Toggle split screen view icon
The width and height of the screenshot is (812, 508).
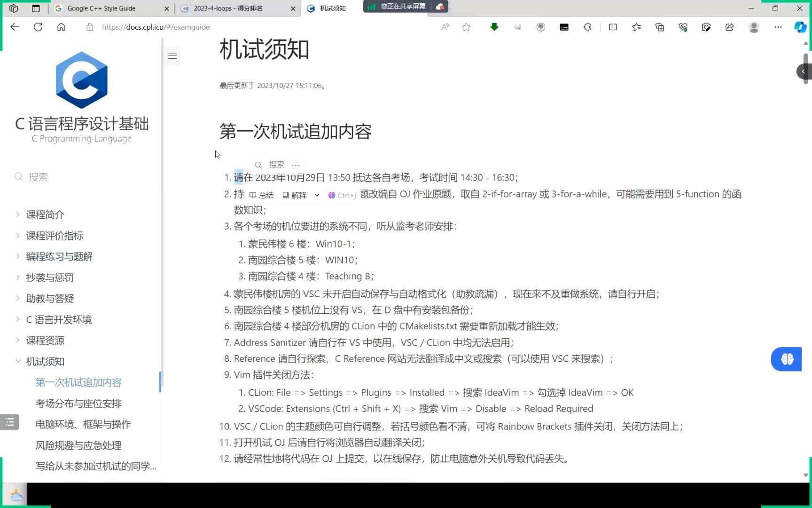(613, 27)
